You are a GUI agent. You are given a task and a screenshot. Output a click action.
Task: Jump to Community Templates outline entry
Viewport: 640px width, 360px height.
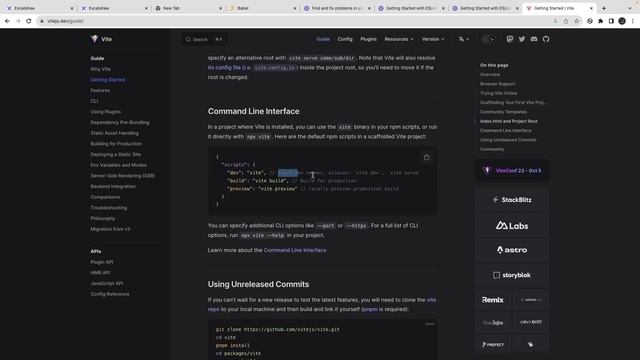point(503,112)
